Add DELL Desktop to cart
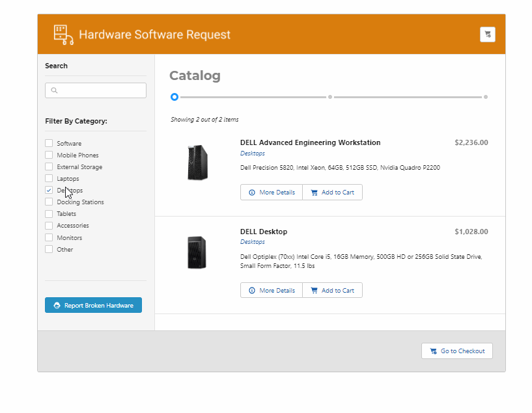Image resolution: width=532 pixels, height=413 pixels. tap(332, 290)
